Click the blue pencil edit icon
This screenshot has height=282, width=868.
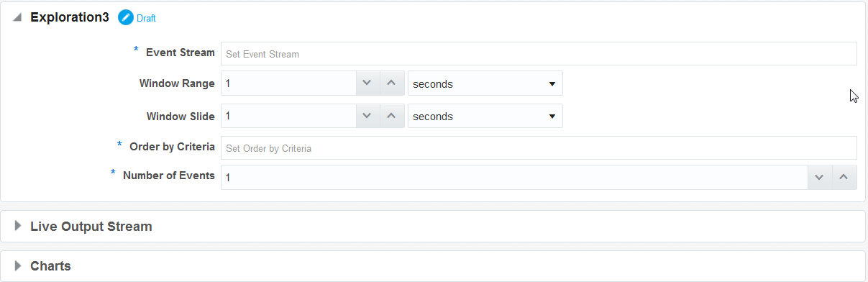point(126,18)
